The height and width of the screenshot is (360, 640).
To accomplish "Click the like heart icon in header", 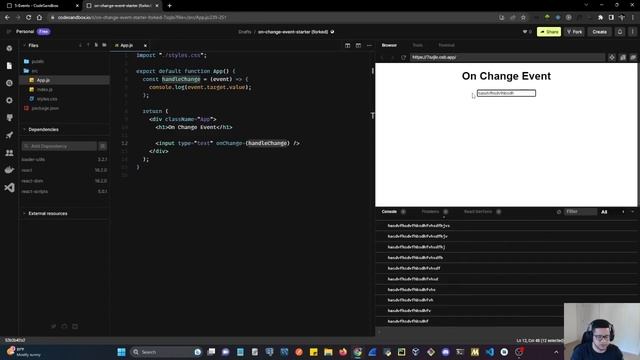I will pyautogui.click(x=525, y=32).
